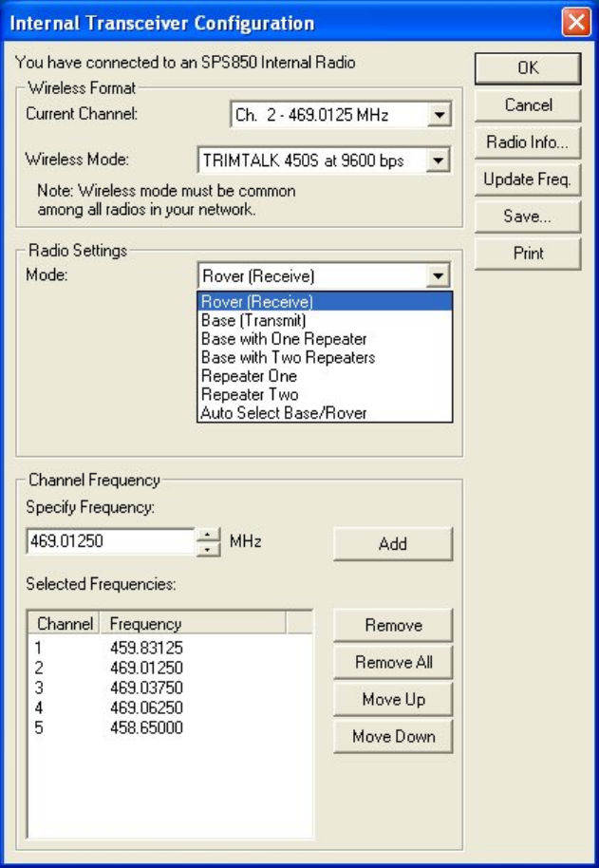599x868 pixels.
Task: Select channel 1 row 459.83125
Action: 170,648
